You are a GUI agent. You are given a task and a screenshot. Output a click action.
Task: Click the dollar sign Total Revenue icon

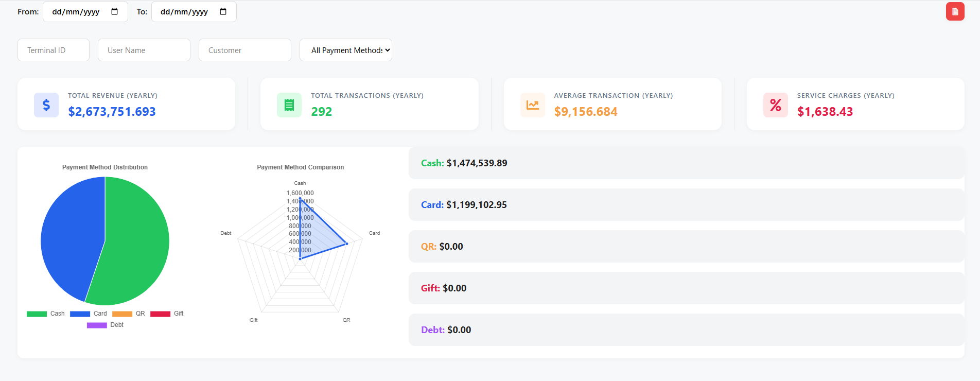click(46, 105)
